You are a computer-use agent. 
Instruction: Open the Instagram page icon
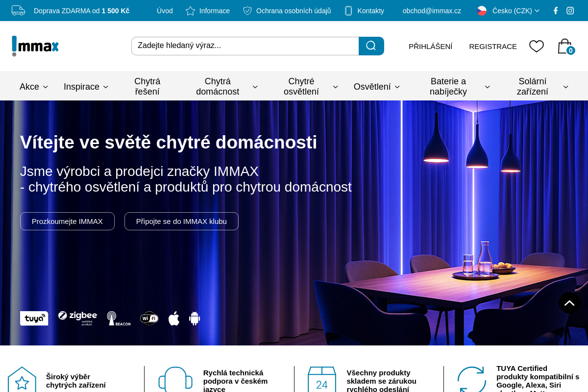[x=570, y=11]
